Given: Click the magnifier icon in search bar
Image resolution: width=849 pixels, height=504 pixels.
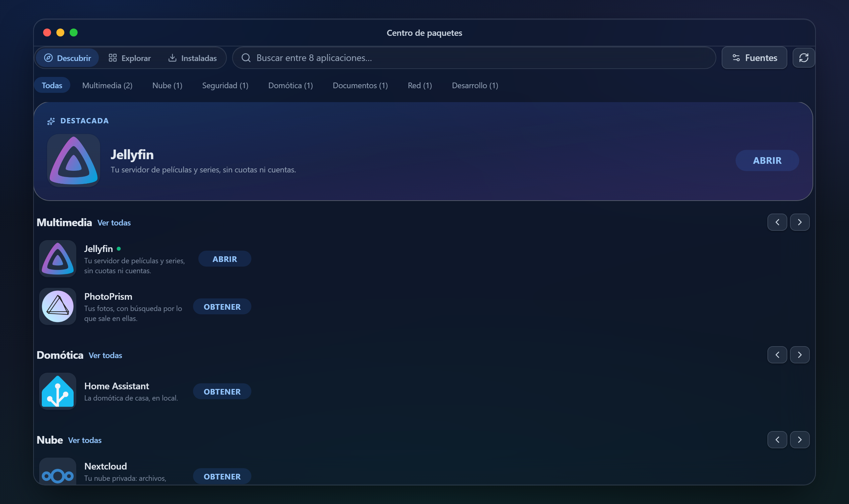Looking at the screenshot, I should point(246,58).
